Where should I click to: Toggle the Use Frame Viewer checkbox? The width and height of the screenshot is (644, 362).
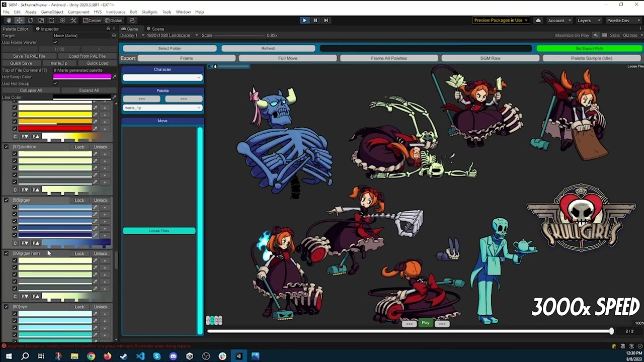[55, 42]
